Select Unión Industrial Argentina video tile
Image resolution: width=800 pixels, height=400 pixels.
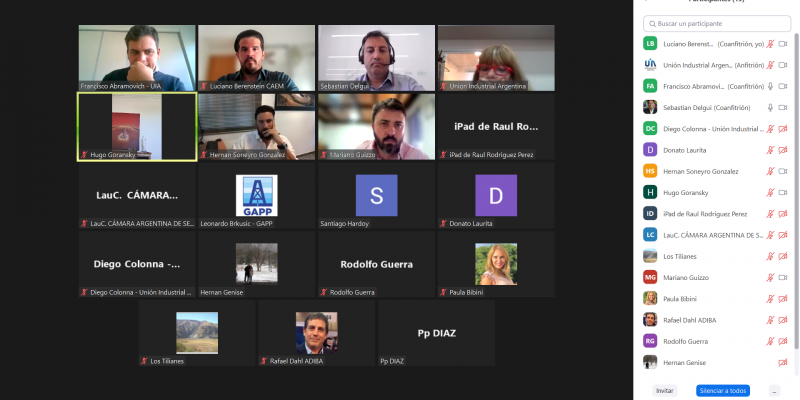496,58
